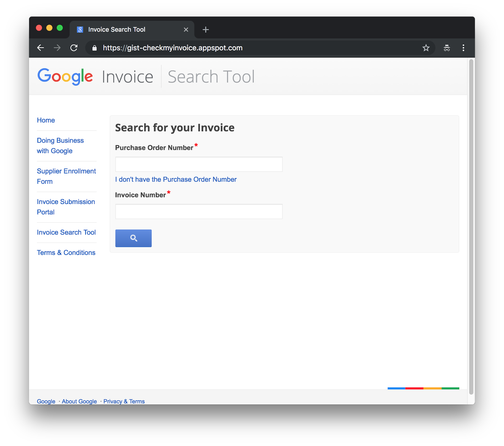Click the browser forward arrow
The height and width of the screenshot is (446, 504).
point(57,48)
